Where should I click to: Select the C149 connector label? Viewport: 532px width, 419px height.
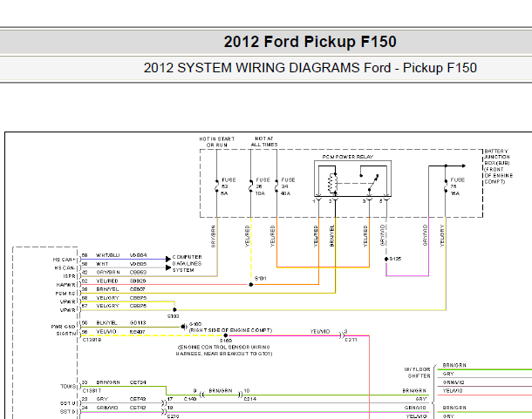click(190, 399)
